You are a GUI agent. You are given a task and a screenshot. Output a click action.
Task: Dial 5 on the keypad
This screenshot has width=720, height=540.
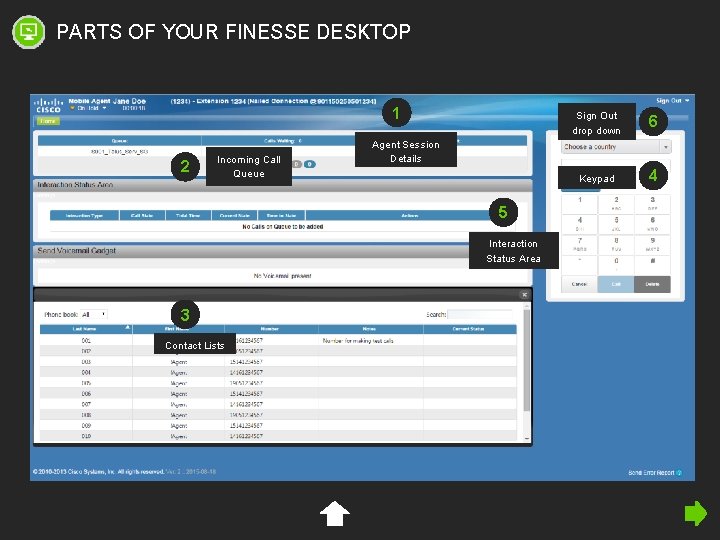tap(616, 224)
